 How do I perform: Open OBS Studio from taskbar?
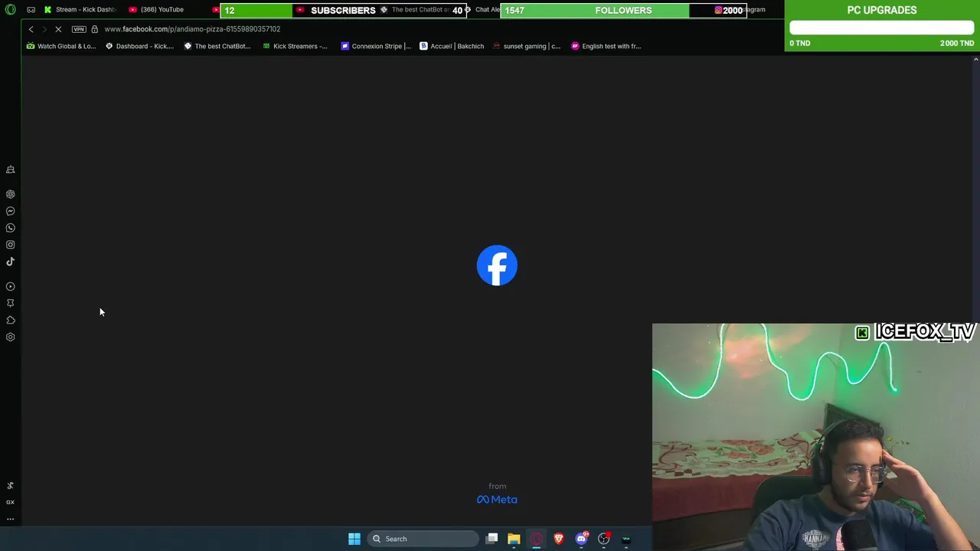pyautogui.click(x=604, y=539)
